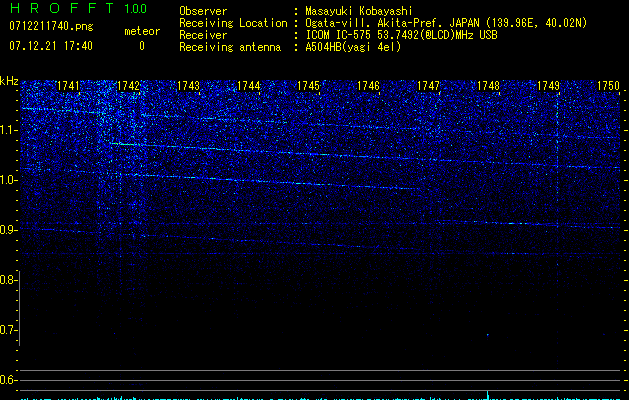Click the 0.8 kHz frequency label
The image size is (629, 400).
click(x=9, y=280)
